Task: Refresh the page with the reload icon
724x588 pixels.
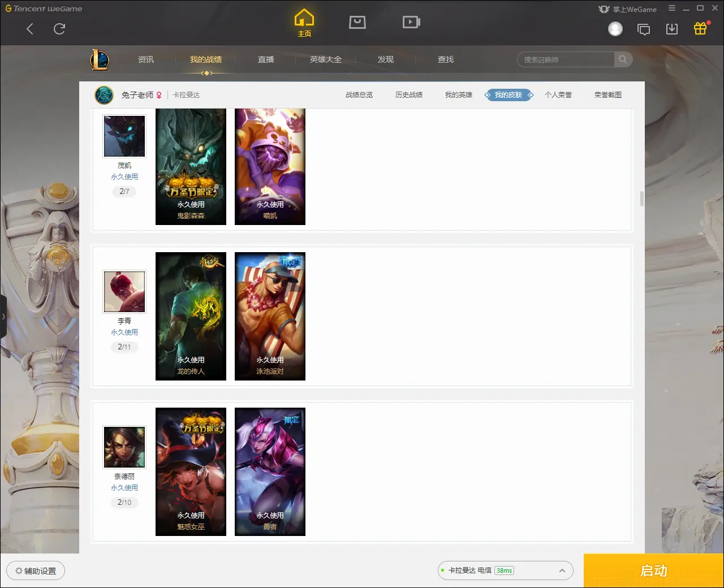Action: (59, 29)
